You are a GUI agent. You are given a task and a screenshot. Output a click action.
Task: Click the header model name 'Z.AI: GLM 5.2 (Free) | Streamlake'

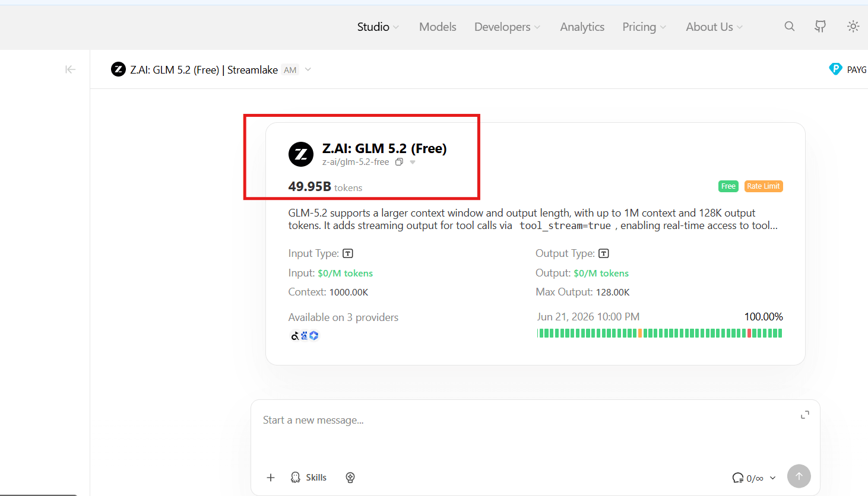(204, 70)
